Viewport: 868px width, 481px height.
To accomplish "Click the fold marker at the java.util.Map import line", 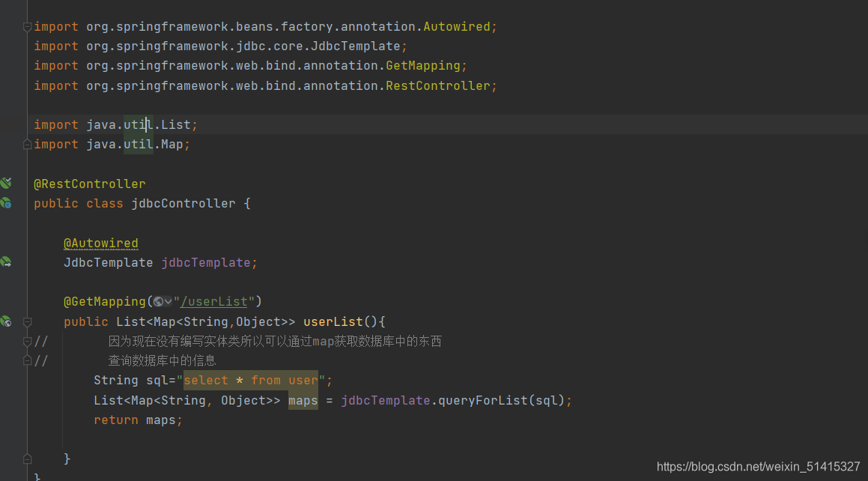I will point(27,145).
